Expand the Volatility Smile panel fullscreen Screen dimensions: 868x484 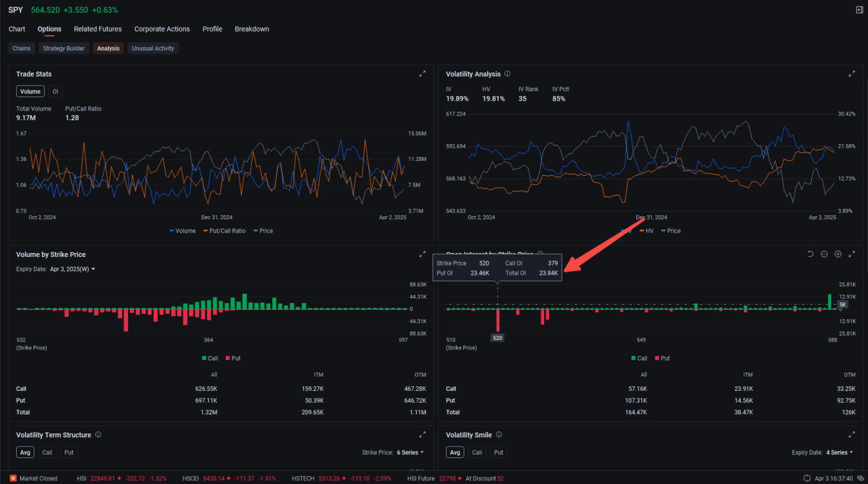coord(852,435)
